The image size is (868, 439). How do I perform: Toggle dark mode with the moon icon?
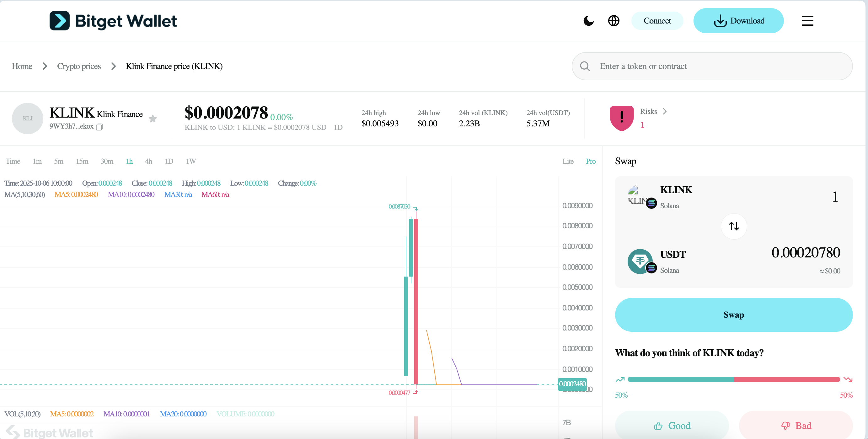coord(588,21)
